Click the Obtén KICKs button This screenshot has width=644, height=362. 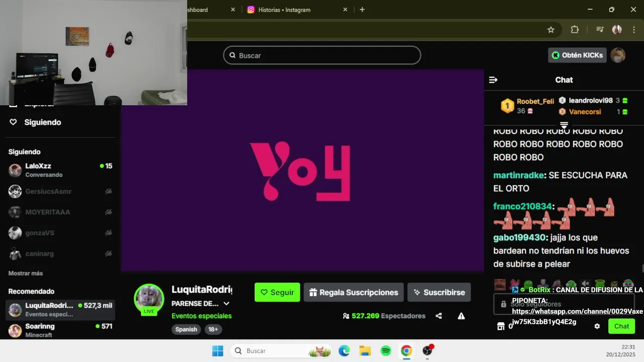click(577, 55)
